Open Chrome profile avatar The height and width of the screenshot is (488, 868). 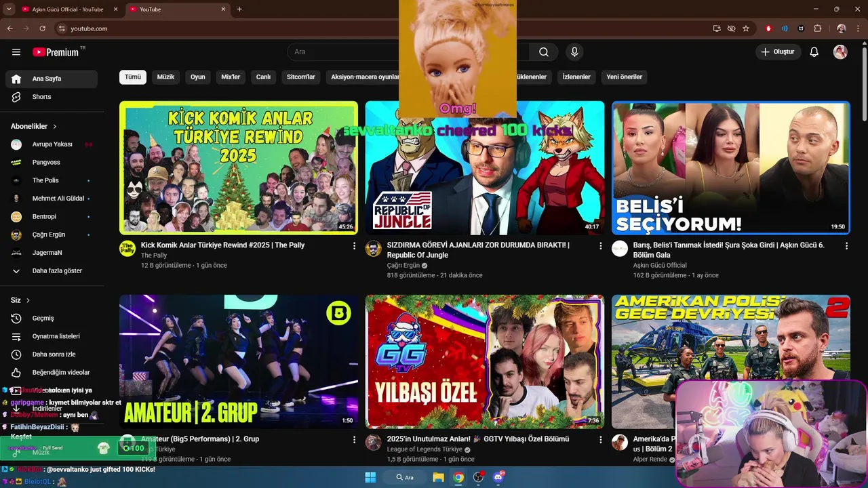point(842,28)
